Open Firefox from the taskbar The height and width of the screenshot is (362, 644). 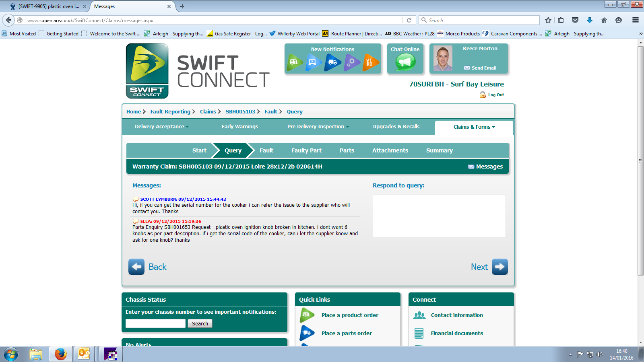point(60,354)
